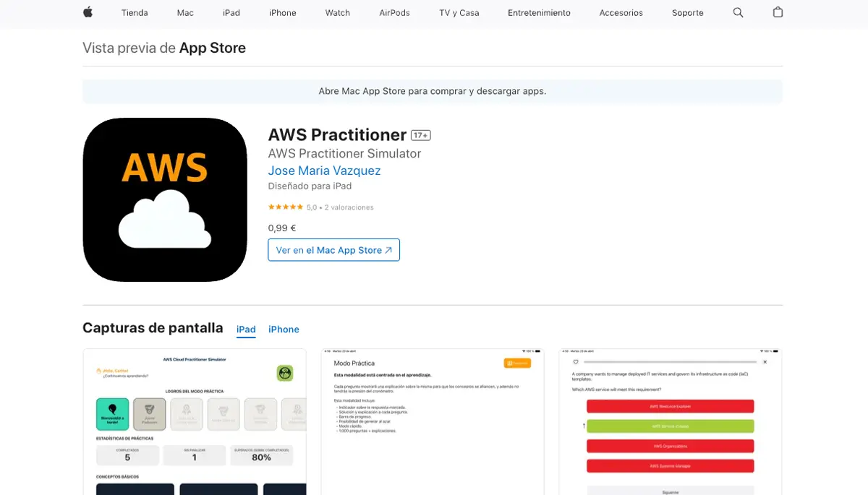
Task: Click the 5,0 • 2 valoraciones text
Action: (340, 207)
